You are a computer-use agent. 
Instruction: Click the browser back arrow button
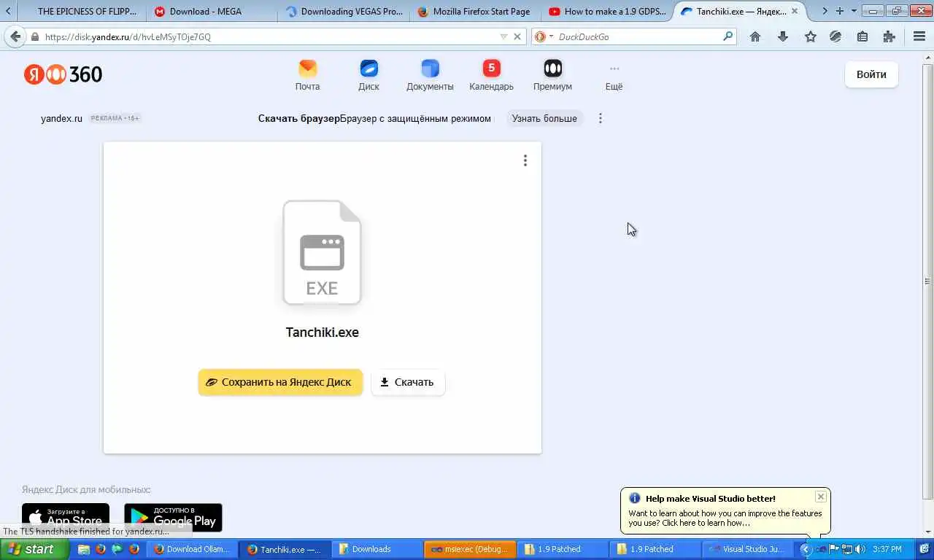pyautogui.click(x=15, y=36)
